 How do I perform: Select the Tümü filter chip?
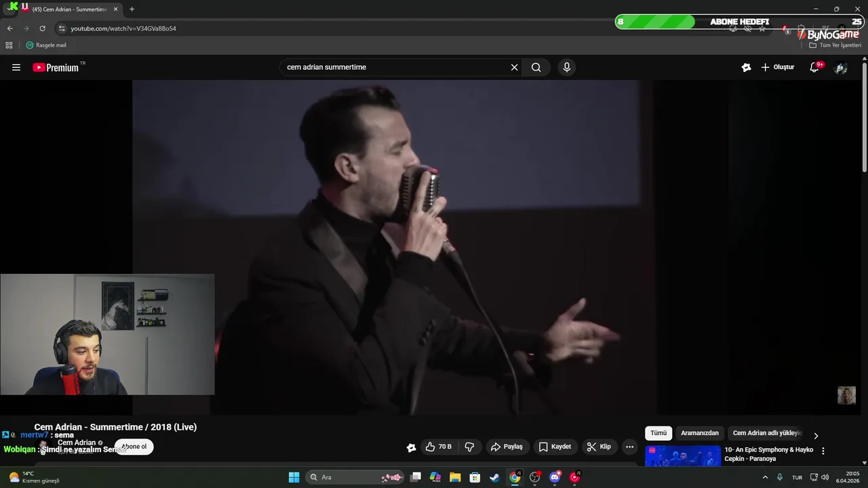pyautogui.click(x=658, y=433)
